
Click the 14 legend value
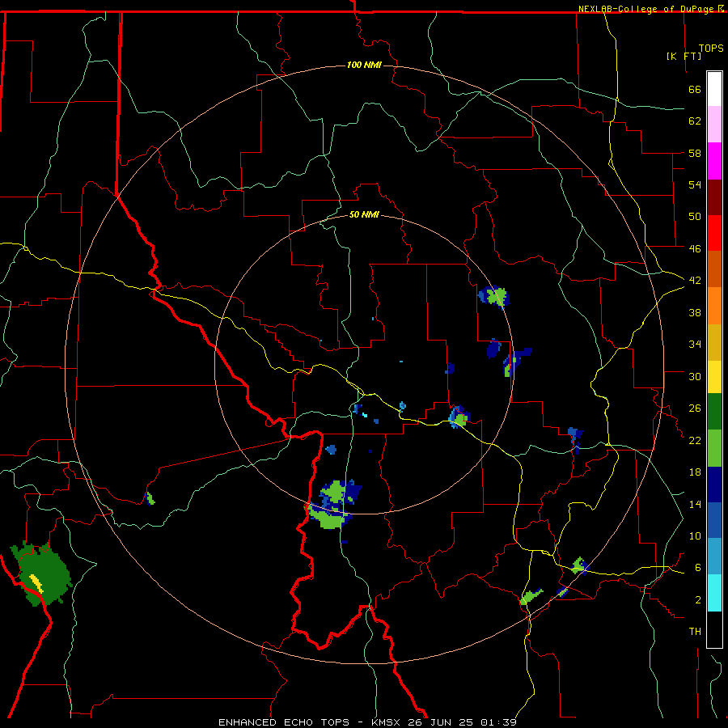coord(695,504)
